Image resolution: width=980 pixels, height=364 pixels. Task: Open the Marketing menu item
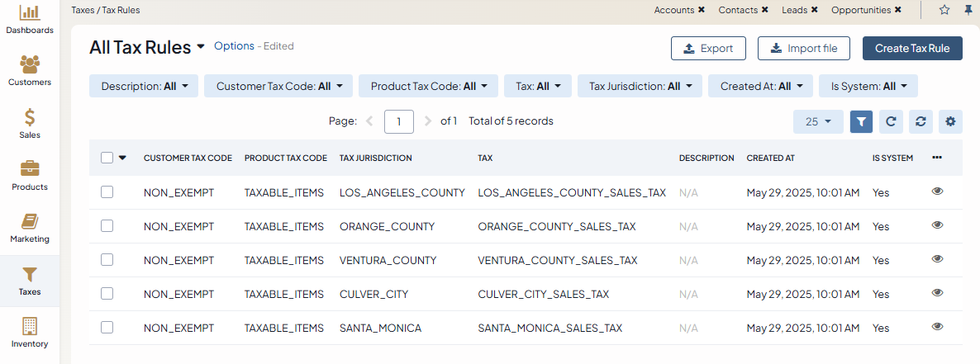tap(30, 227)
